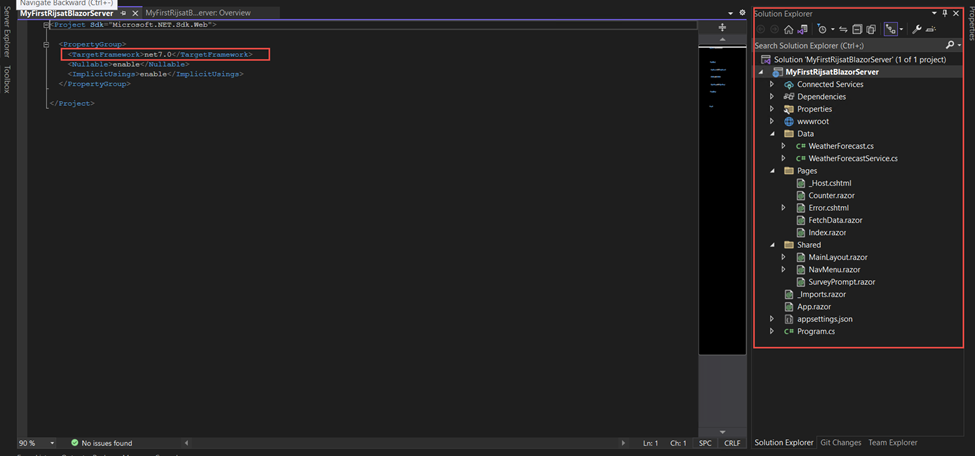Click the Home icon in Solution Explorer toolbar
This screenshot has width=975, height=456.
pos(788,30)
